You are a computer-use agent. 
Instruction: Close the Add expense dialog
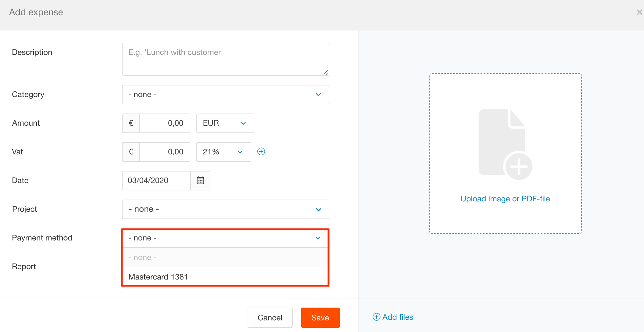coord(639,12)
